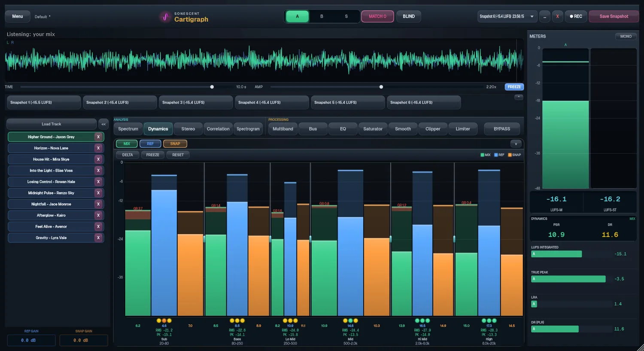644x351 pixels.
Task: Open the Menu
Action: tap(18, 16)
